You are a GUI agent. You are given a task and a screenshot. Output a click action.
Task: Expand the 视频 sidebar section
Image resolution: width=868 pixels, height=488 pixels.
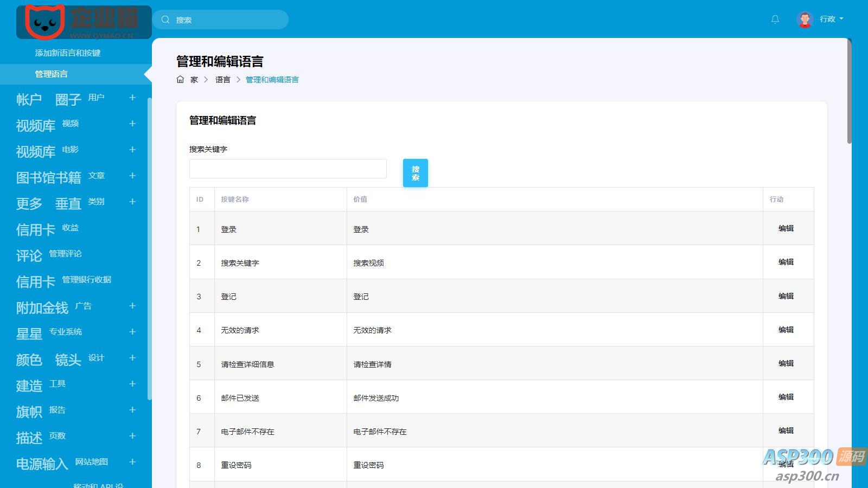pos(132,124)
